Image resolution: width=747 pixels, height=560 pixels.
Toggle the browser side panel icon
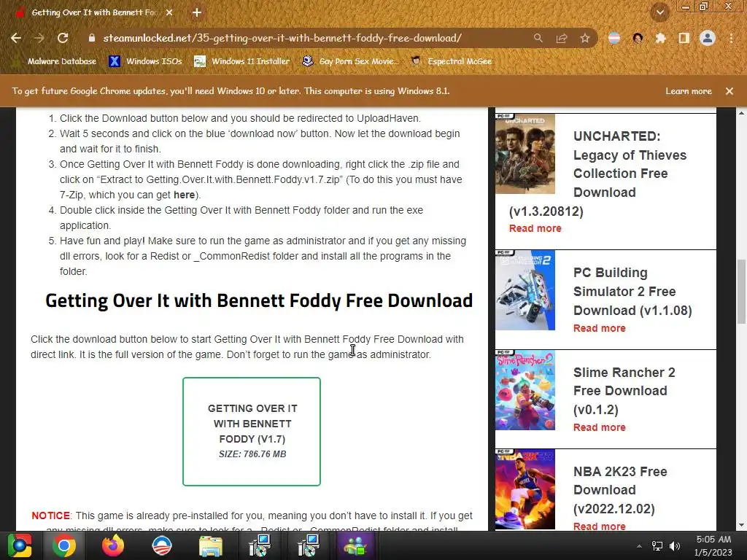(684, 38)
